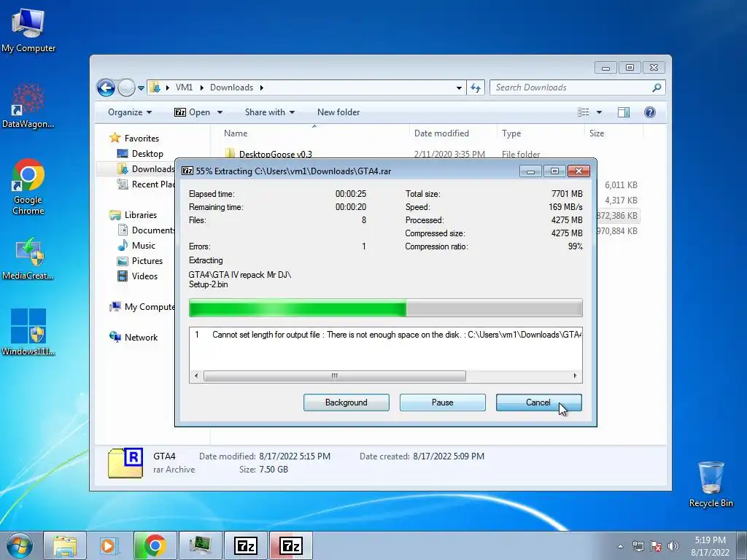
Task: Open the Documents library
Action: 146,230
